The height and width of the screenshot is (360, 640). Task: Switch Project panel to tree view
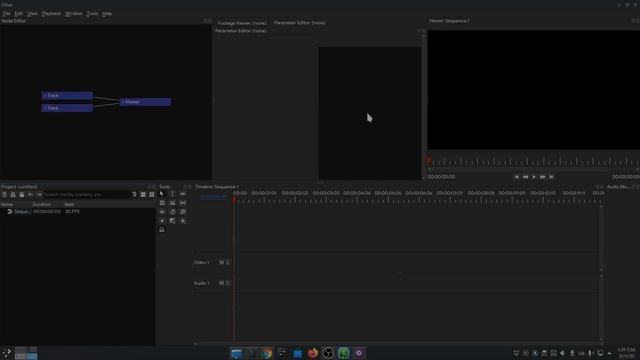(x=134, y=195)
